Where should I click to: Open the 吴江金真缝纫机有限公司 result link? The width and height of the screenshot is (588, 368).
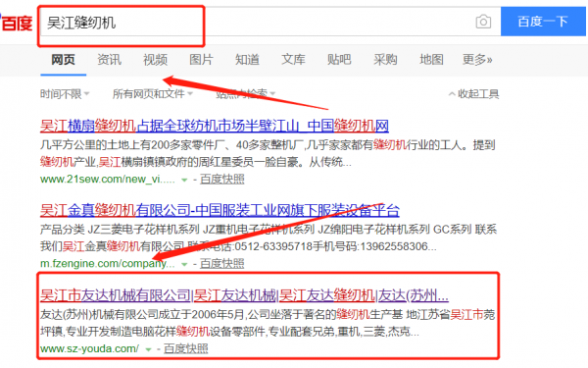pyautogui.click(x=220, y=210)
